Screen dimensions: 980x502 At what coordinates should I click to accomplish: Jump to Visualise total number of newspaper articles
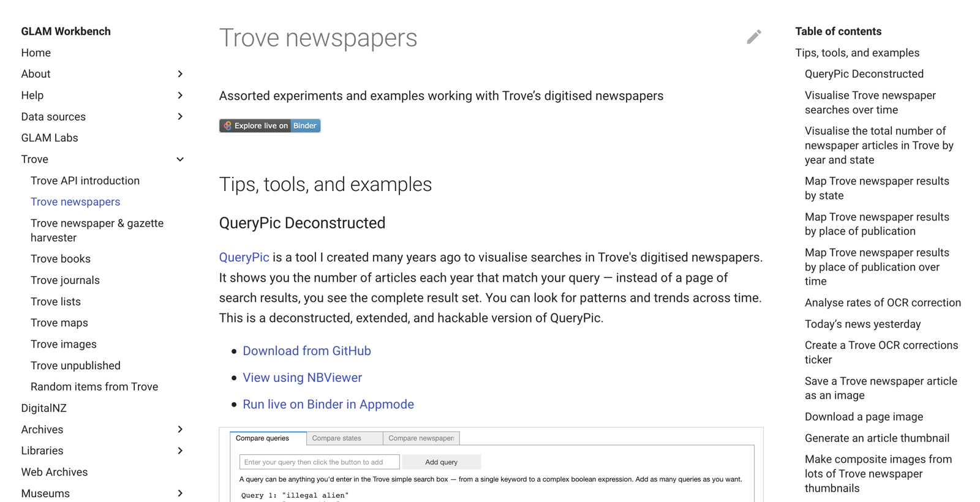click(879, 146)
